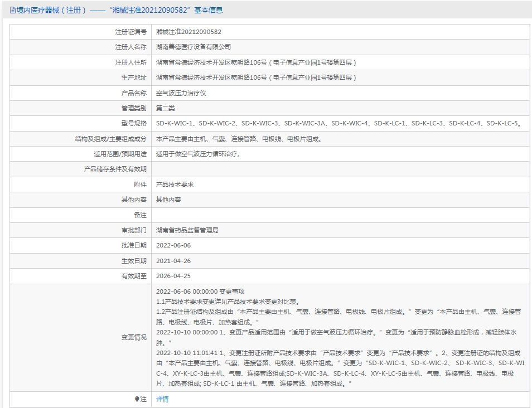Image resolution: width=532 pixels, height=408 pixels.
Task: Select product name 空气波压力治疗仪
Action: [x=181, y=93]
